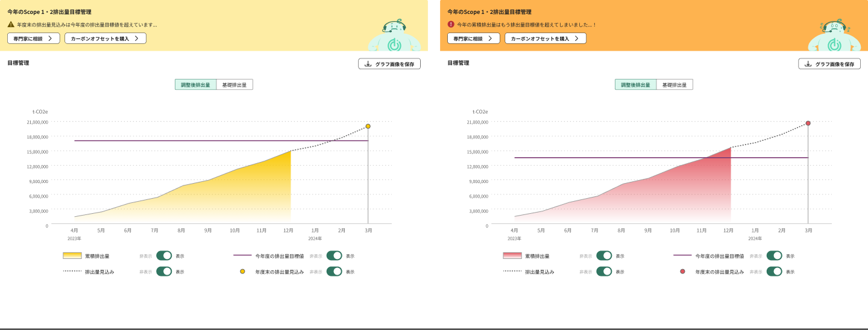Click the red error alert icon

tap(451, 25)
